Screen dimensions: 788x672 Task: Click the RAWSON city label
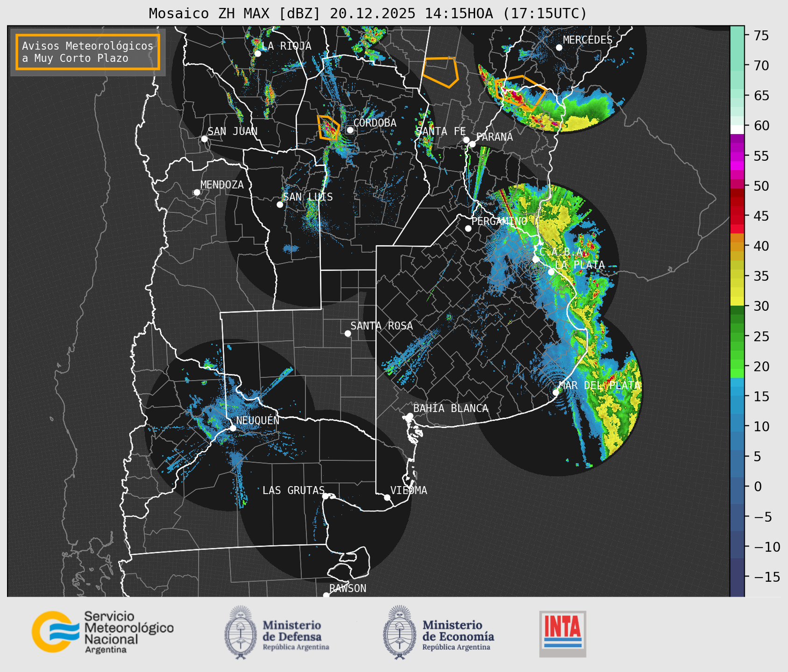click(x=348, y=588)
